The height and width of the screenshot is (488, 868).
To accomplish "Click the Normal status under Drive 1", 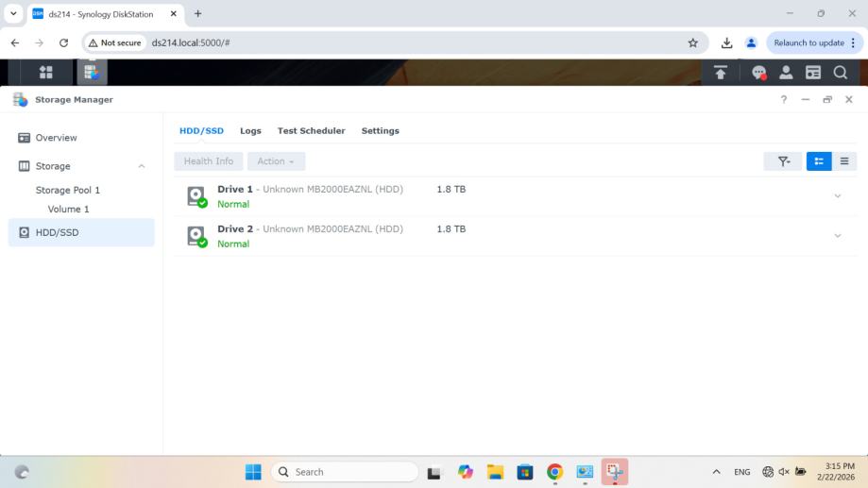I will (x=233, y=204).
